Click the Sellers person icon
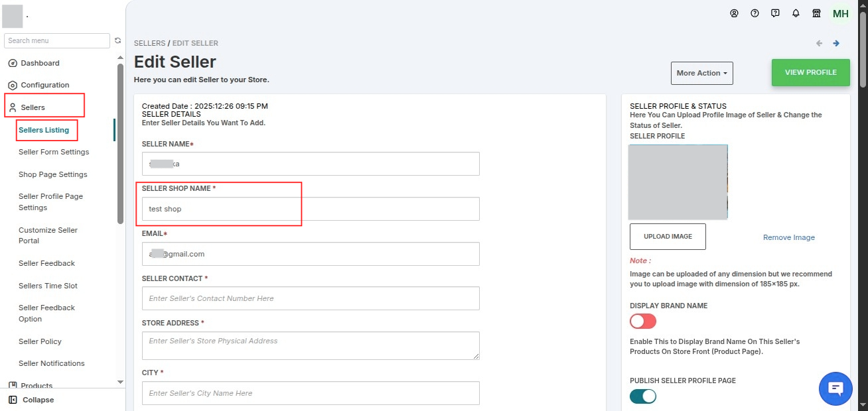868x411 pixels. (12, 107)
